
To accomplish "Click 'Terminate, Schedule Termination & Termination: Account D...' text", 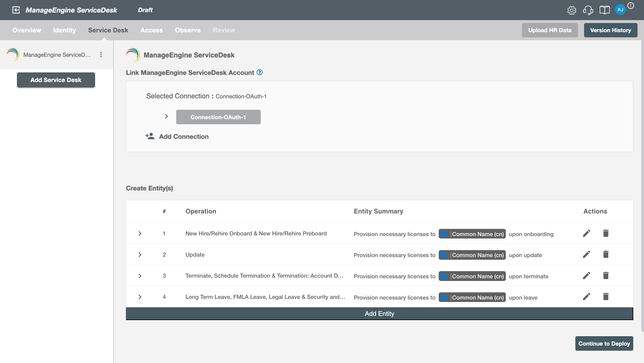I will tap(264, 276).
